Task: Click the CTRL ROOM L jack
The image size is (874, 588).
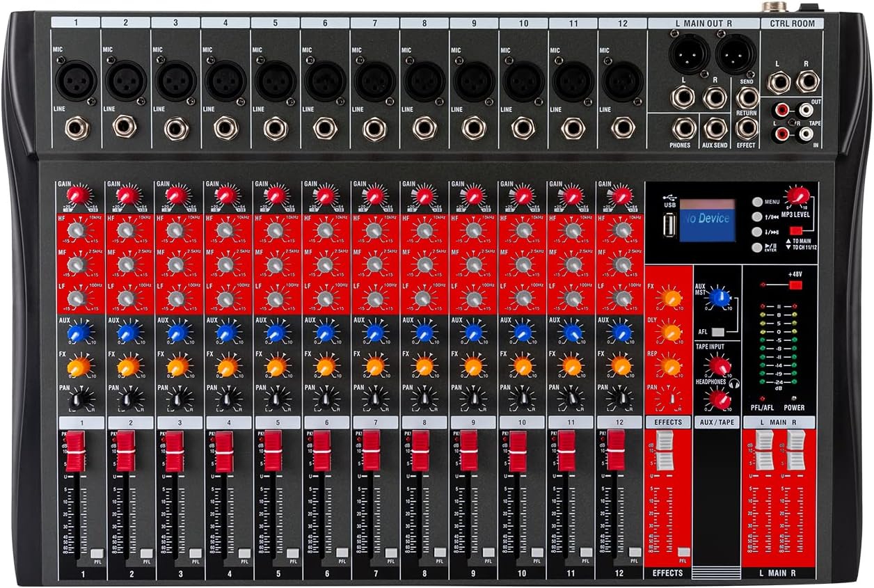Action: point(779,83)
